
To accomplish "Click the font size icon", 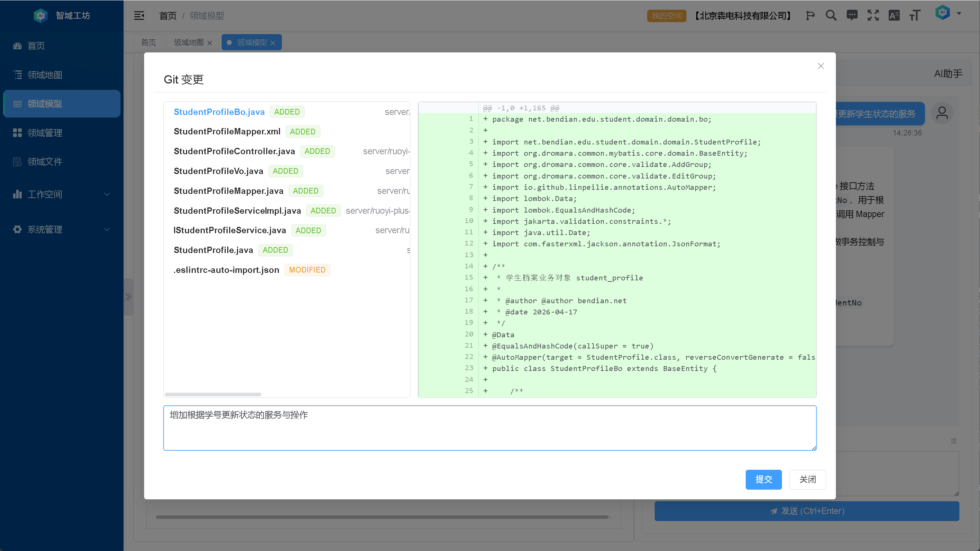I will [914, 16].
